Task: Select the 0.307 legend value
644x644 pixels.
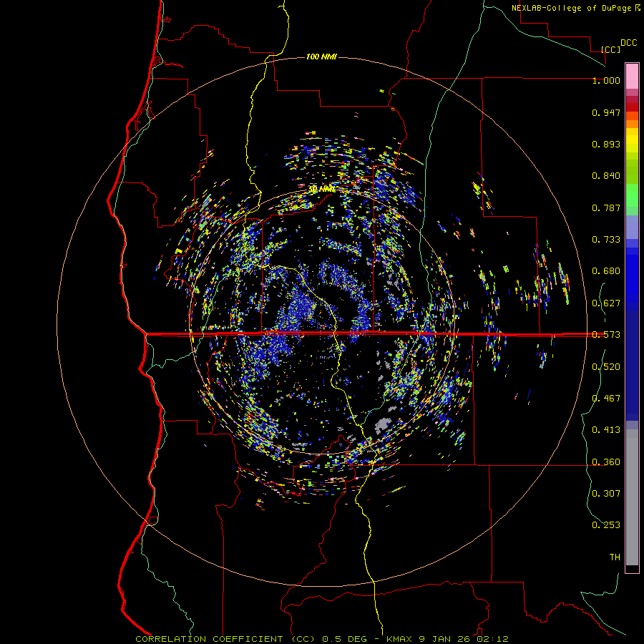Action: point(606,494)
